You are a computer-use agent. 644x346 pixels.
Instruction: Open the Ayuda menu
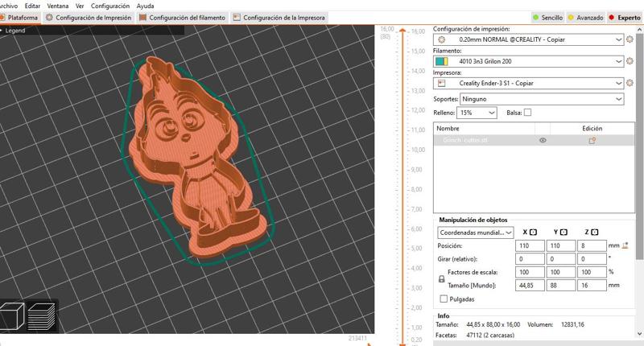(145, 6)
